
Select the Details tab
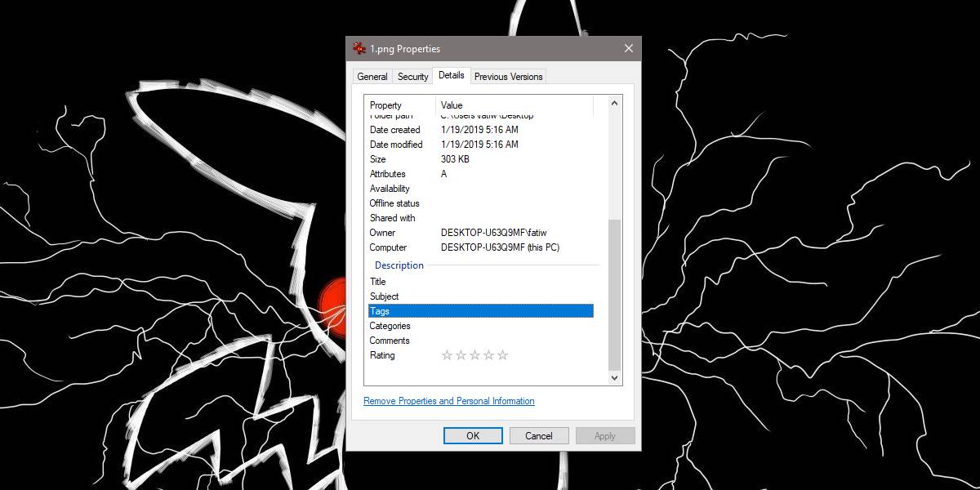pyautogui.click(x=451, y=75)
